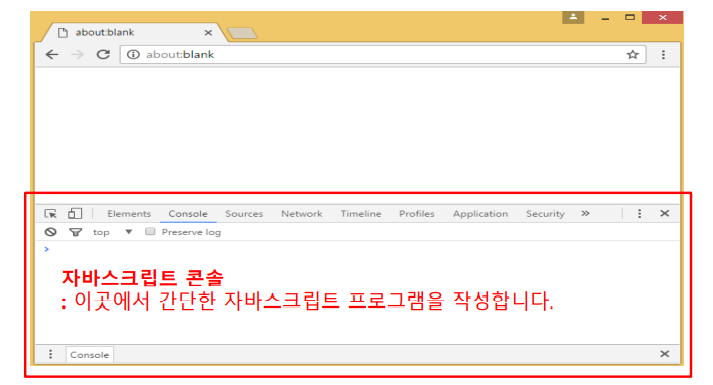The width and height of the screenshot is (713, 385).
Task: Select the address bar showing about:blank
Action: click(x=383, y=55)
